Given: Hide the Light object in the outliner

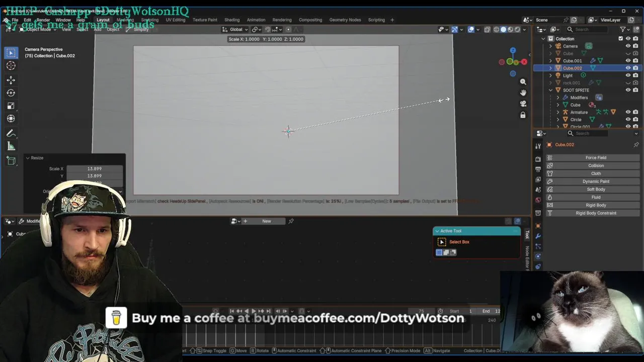Looking at the screenshot, I should [628, 75].
